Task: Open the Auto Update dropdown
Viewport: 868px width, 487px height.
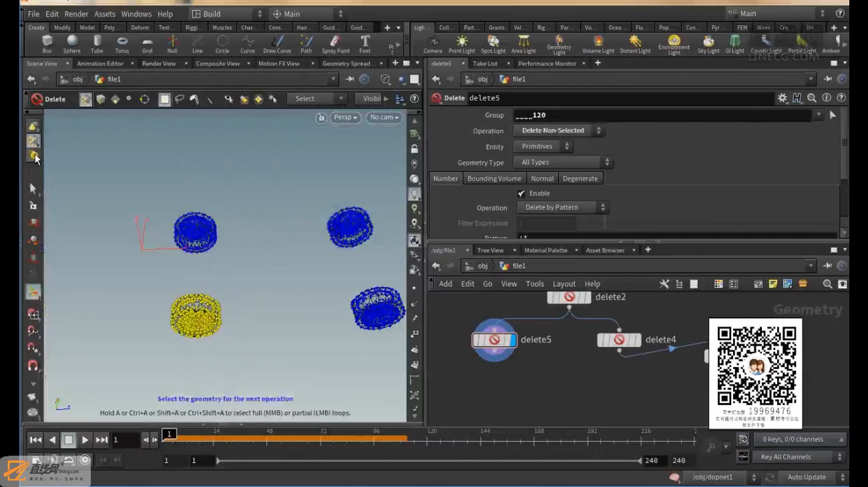Action: pyautogui.click(x=813, y=478)
